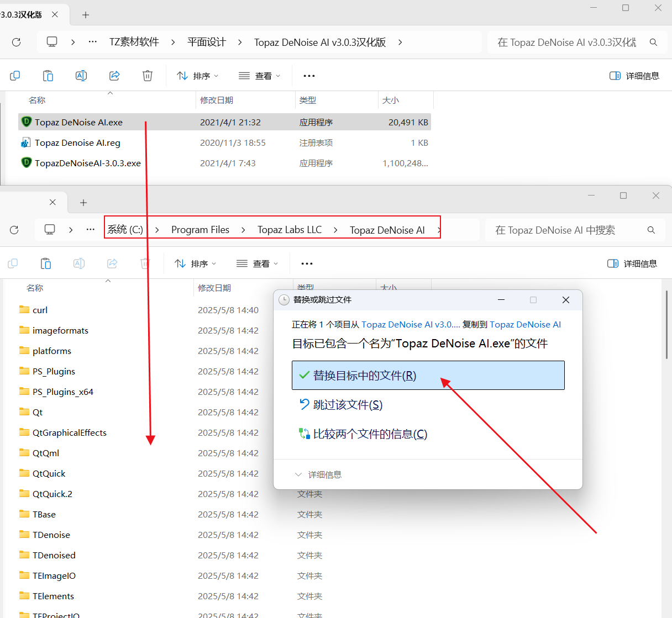Open more options in bottom window toolbar
Image resolution: width=672 pixels, height=618 pixels.
click(307, 263)
